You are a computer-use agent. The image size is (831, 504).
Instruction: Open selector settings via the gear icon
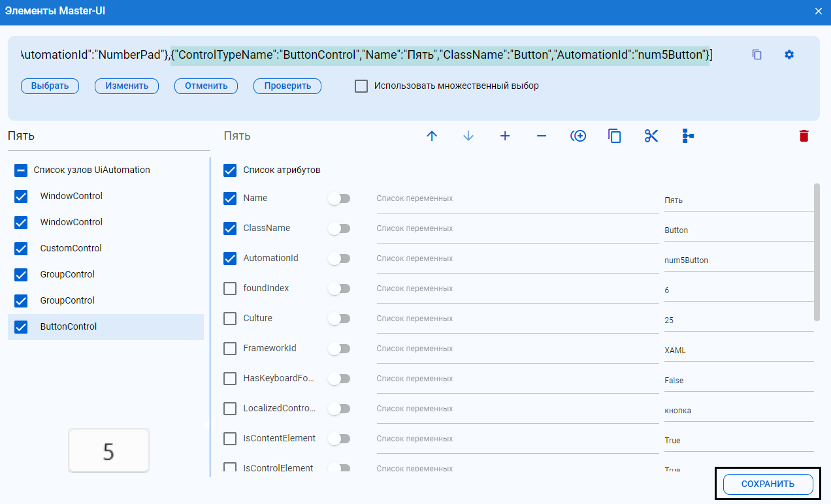pos(789,55)
